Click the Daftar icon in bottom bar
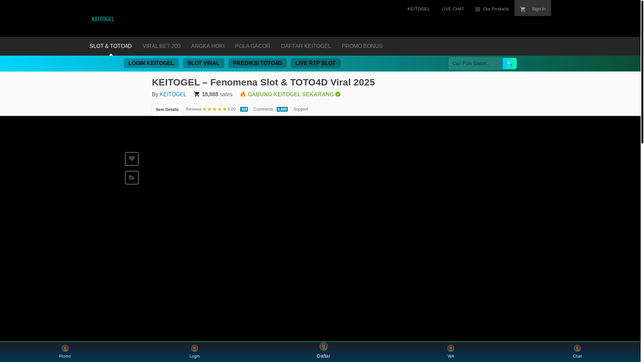 (x=324, y=346)
